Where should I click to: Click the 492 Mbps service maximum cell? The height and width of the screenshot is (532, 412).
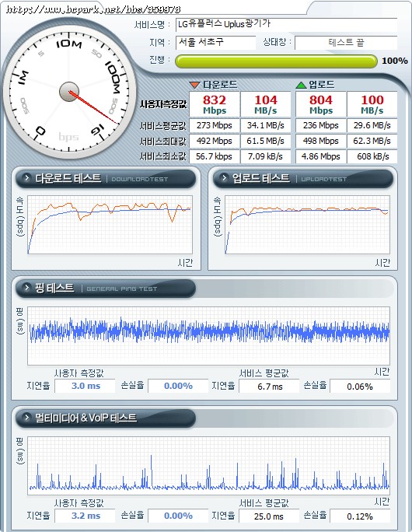[215, 141]
